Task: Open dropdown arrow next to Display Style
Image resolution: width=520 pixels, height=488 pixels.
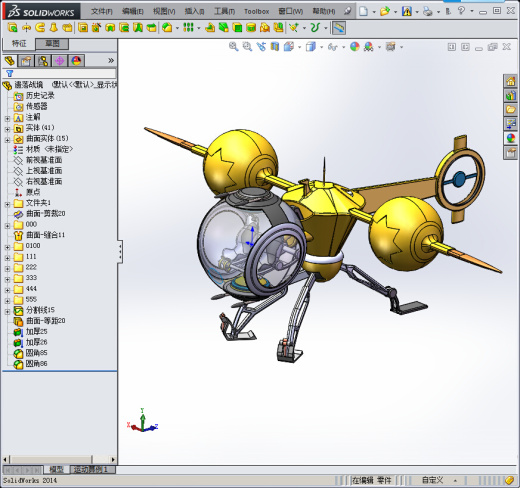Action: (x=321, y=47)
